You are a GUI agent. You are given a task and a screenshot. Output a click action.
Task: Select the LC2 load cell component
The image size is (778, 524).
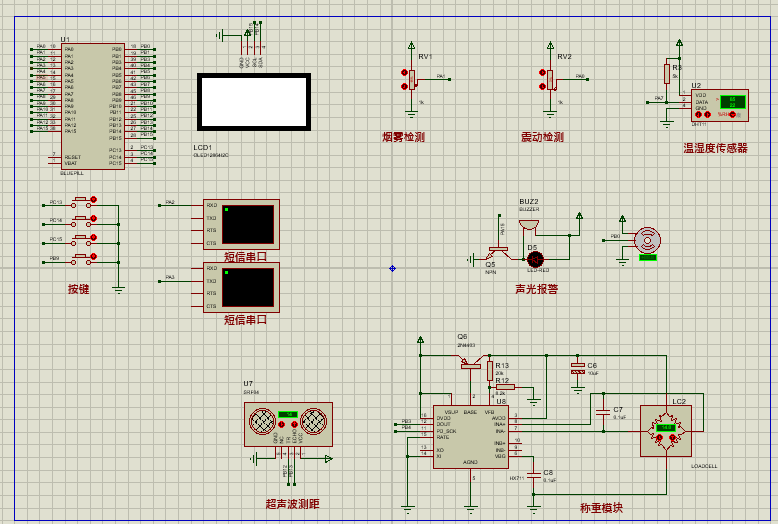coord(666,431)
